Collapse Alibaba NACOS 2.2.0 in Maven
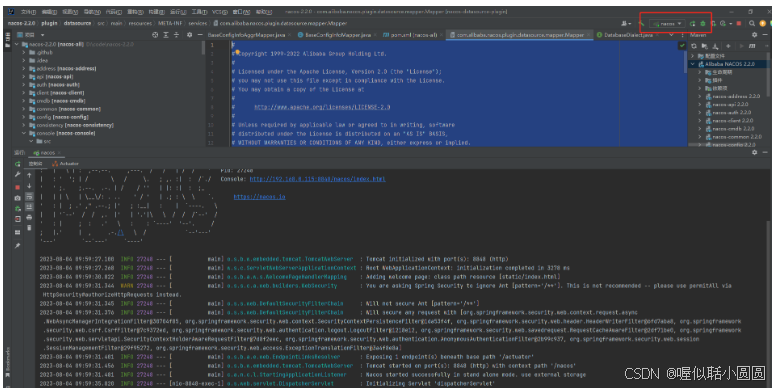Viewport: 774px width, 388px height. coord(693,64)
